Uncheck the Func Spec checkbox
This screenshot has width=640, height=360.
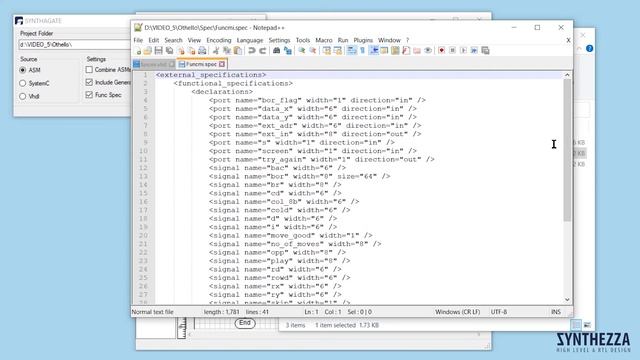tap(89, 95)
